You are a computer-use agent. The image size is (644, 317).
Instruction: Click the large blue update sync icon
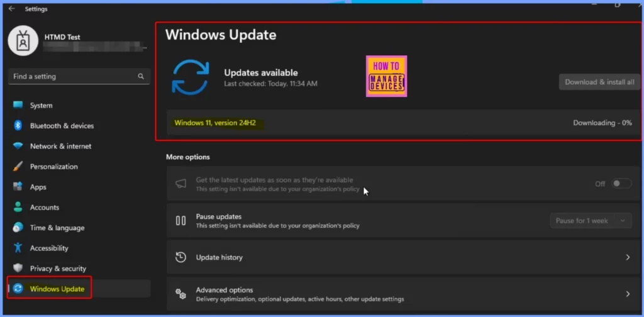pos(191,77)
